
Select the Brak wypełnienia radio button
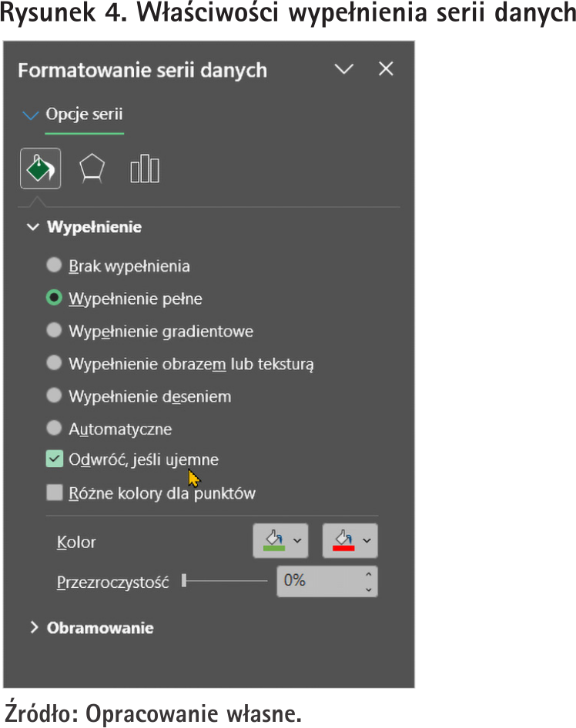click(x=54, y=265)
